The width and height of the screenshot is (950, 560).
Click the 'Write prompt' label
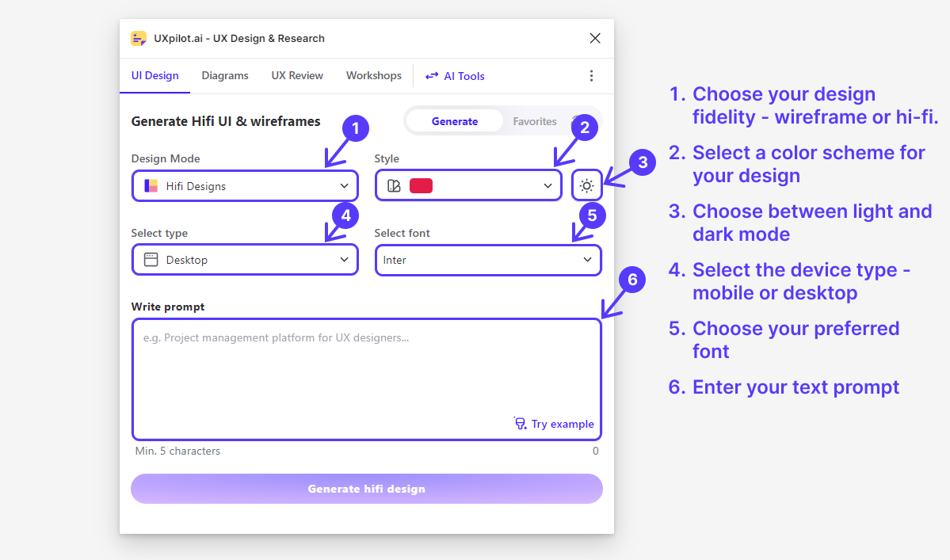pos(168,307)
